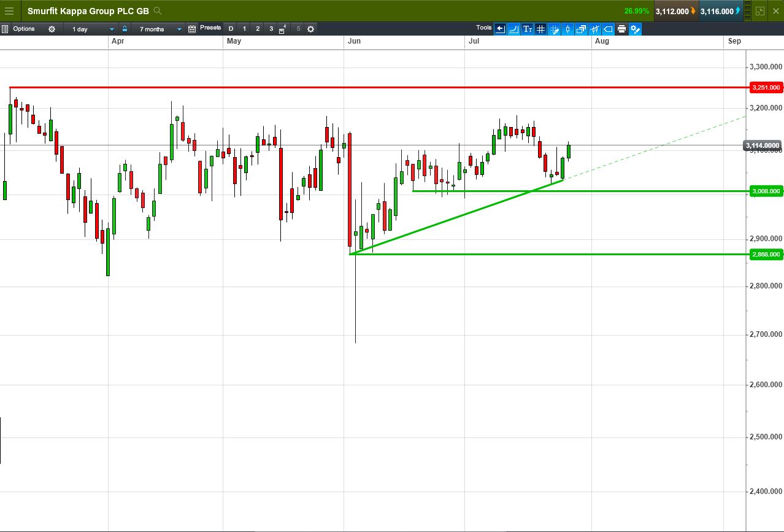Select the red 3,251.000 resistance price label
Viewport: 784px width, 532px height.
pyautogui.click(x=766, y=88)
